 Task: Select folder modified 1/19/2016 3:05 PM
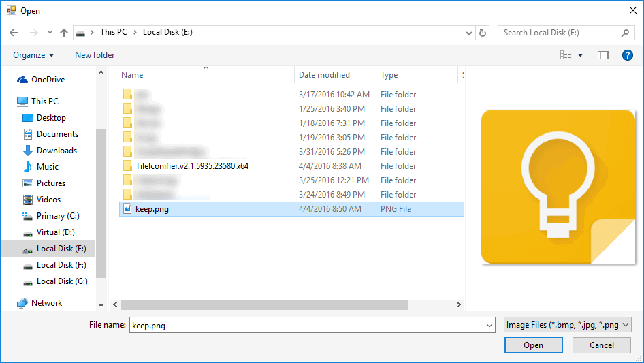(x=291, y=138)
